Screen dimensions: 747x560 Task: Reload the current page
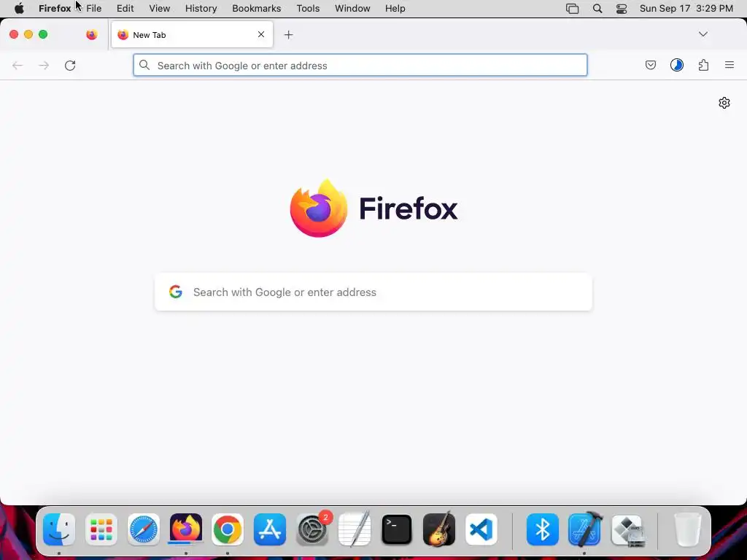[70, 65]
